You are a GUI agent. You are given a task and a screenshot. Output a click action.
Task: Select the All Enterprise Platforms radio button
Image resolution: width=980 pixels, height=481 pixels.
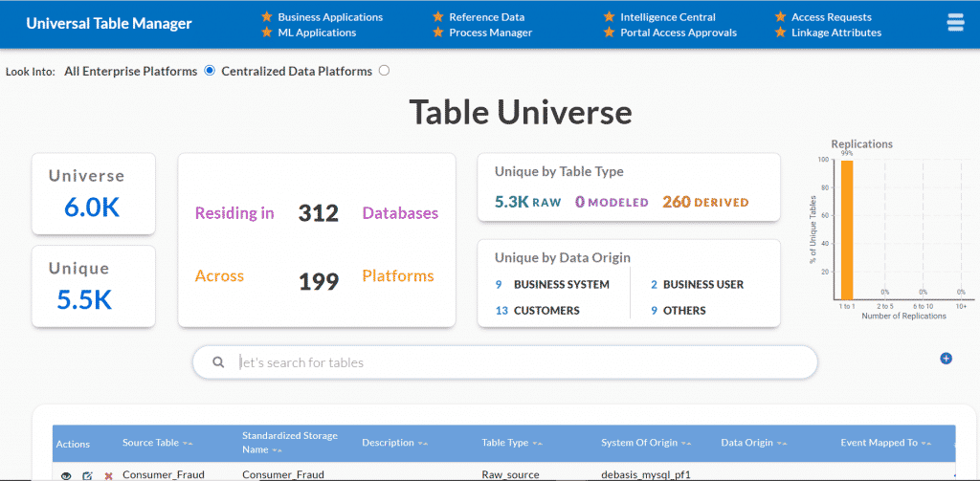[210, 71]
